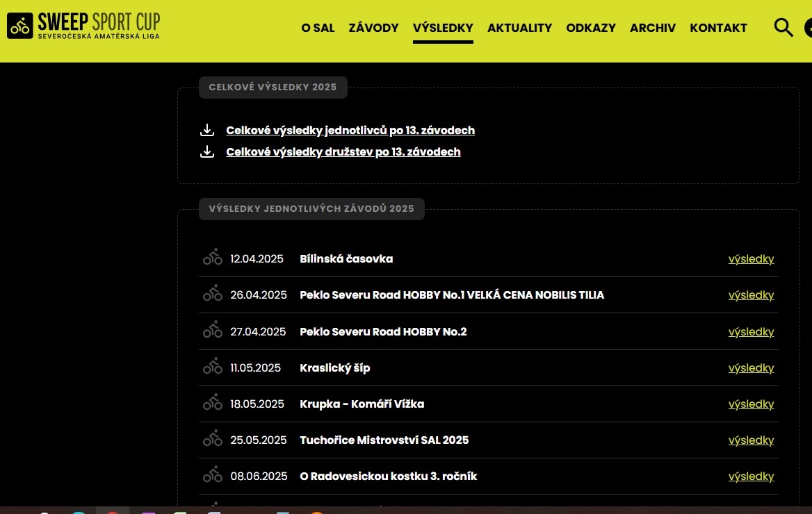Click bicycle icon next to Kraslický šíp
This screenshot has width=812, height=514.
click(x=213, y=367)
